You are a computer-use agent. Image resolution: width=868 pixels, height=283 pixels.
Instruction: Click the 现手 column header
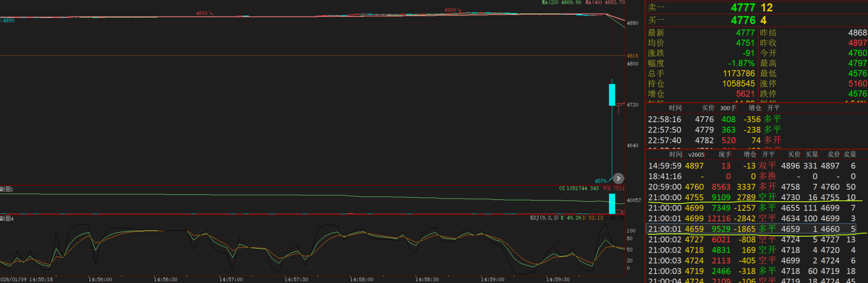[x=724, y=155]
